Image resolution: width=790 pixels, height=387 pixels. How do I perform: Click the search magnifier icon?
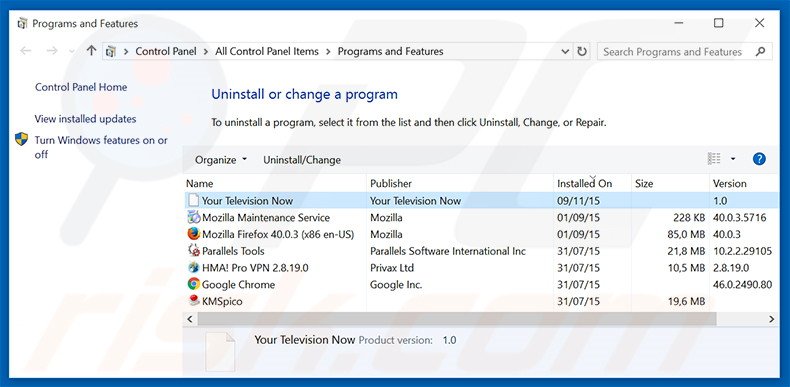[760, 51]
